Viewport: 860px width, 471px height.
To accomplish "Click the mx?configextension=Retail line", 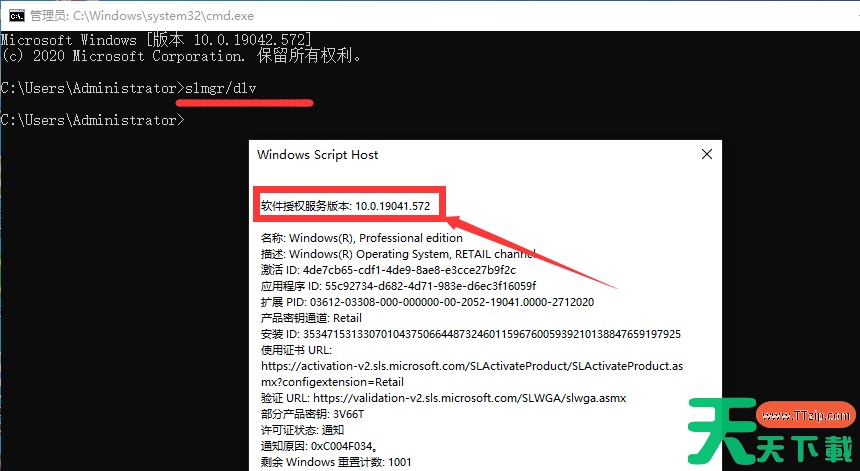I will coord(332,382).
